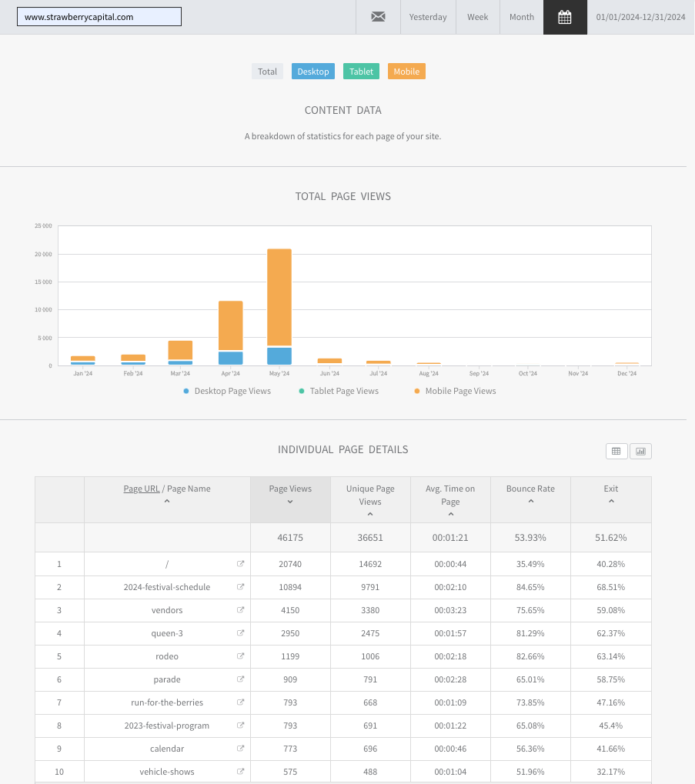Open external link for vendors page

click(x=240, y=609)
